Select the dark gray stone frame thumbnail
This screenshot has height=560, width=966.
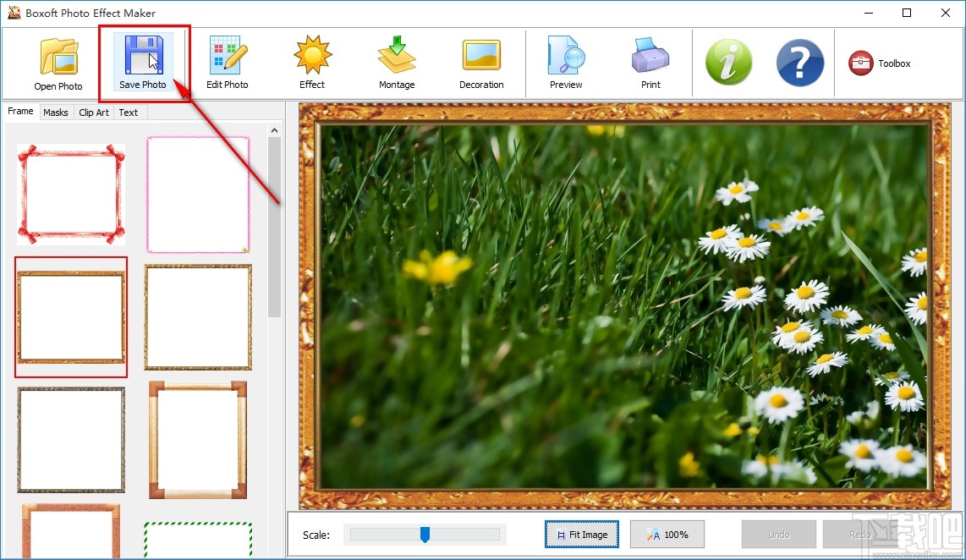pyautogui.click(x=71, y=440)
